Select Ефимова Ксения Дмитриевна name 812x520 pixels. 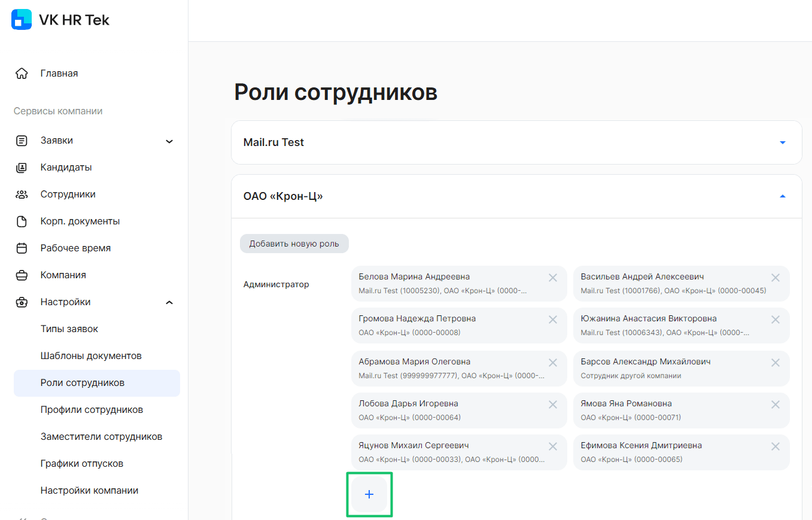pyautogui.click(x=641, y=445)
